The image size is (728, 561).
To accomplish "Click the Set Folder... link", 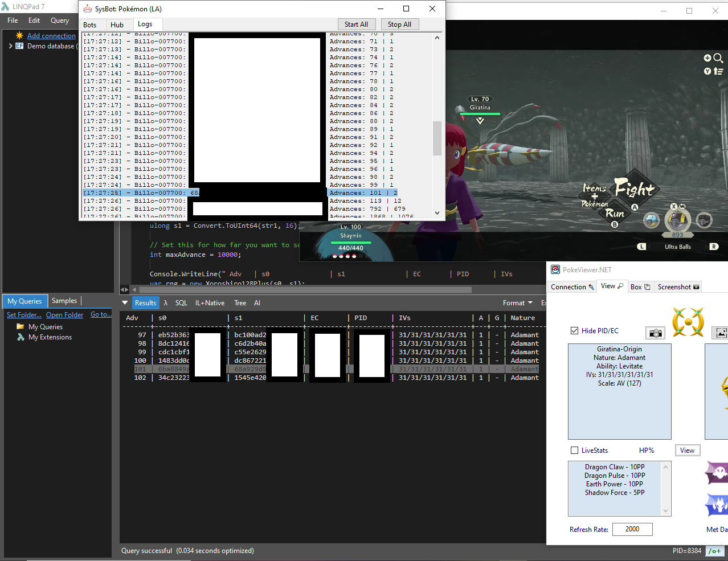I will pos(24,314).
